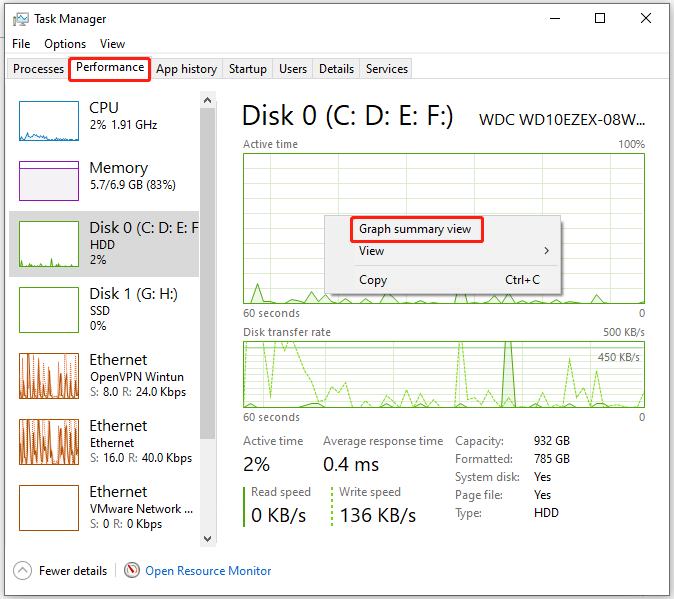Switch to the Details tab
Screen dimensions: 674x599
coord(336,69)
